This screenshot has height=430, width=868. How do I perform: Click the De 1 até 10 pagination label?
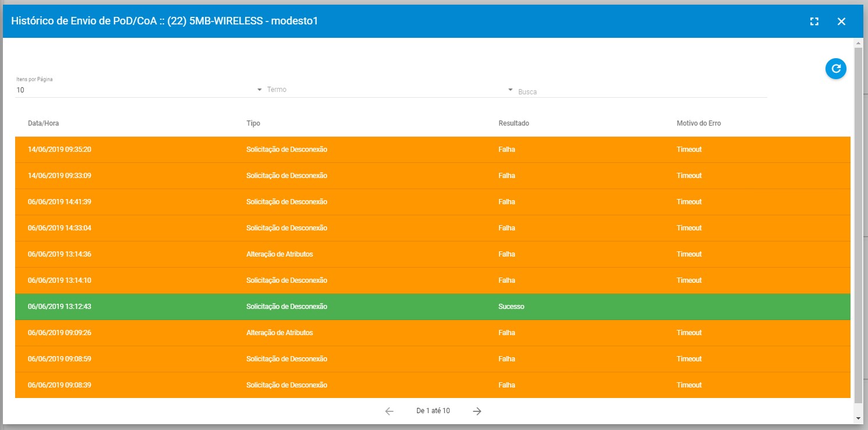pos(433,411)
